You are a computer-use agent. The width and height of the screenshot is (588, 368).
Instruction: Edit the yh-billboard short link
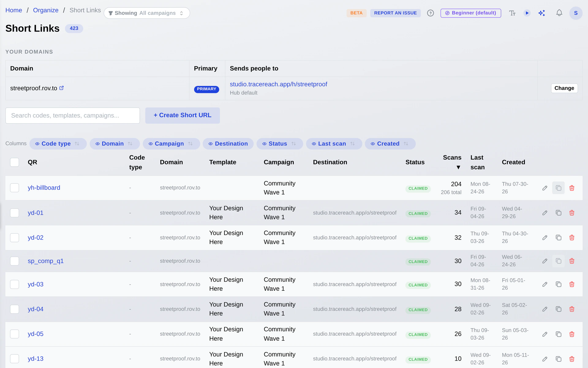tap(545, 188)
